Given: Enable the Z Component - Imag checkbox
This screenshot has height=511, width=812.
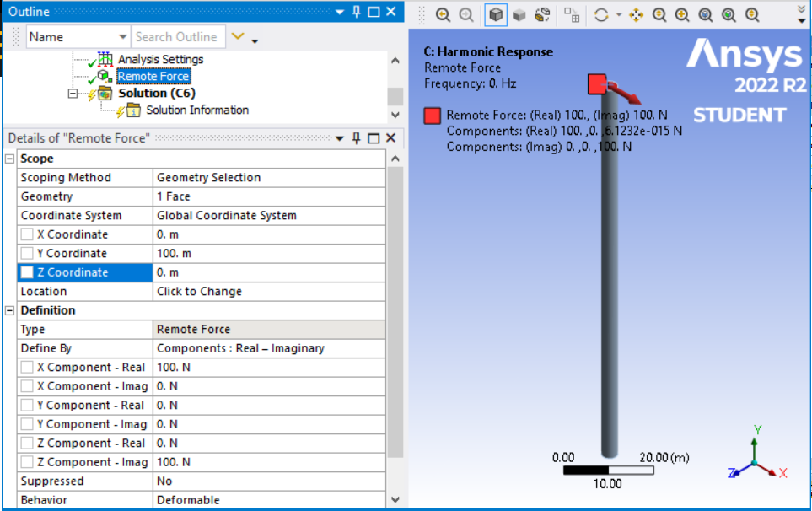Looking at the screenshot, I should (x=28, y=462).
